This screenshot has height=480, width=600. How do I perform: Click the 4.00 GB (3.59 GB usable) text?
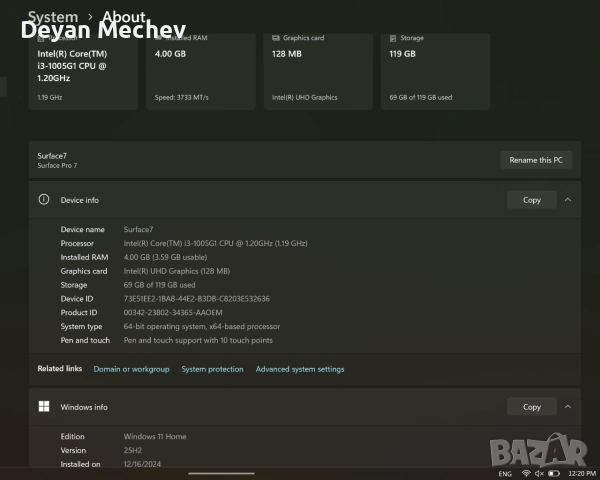[x=165, y=257]
